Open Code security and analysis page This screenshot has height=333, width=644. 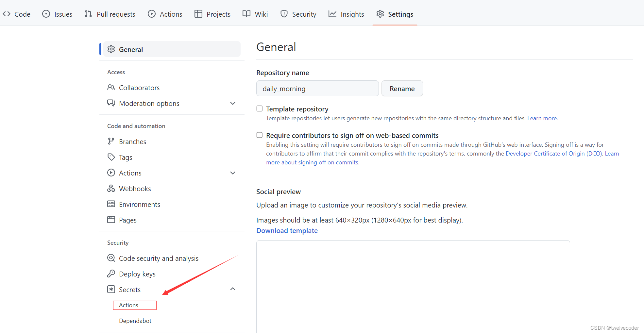click(x=159, y=258)
